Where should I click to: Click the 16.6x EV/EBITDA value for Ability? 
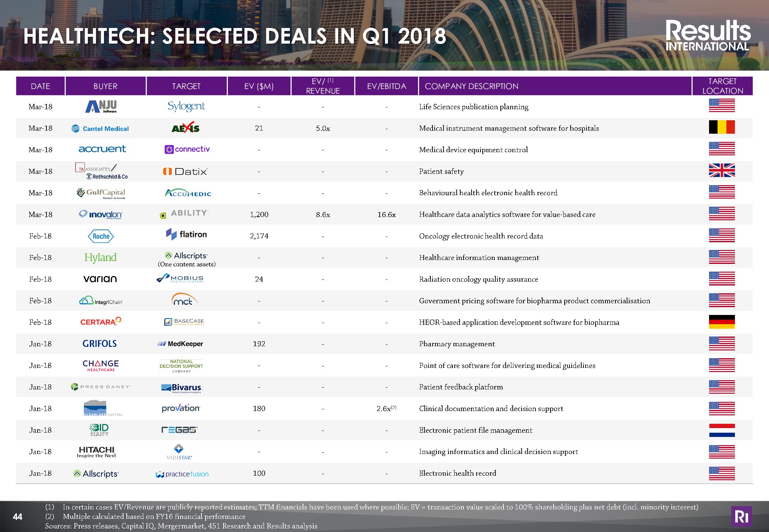pyautogui.click(x=386, y=215)
